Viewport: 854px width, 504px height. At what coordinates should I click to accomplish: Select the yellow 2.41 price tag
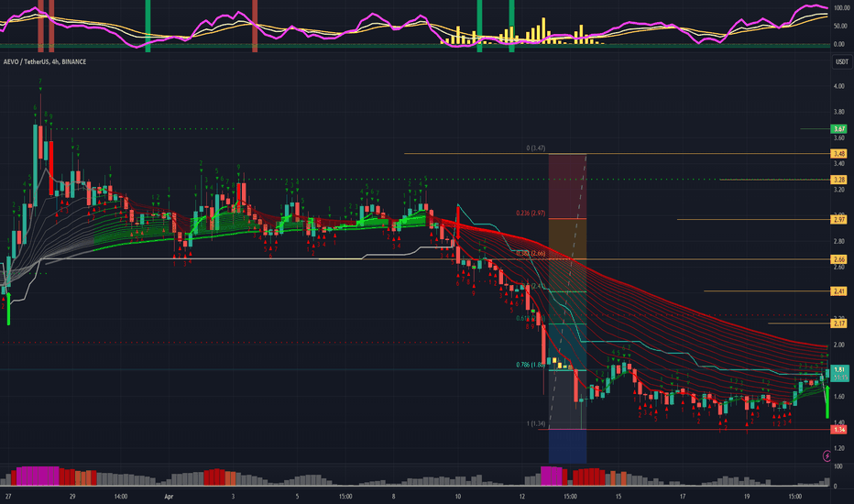tap(838, 291)
